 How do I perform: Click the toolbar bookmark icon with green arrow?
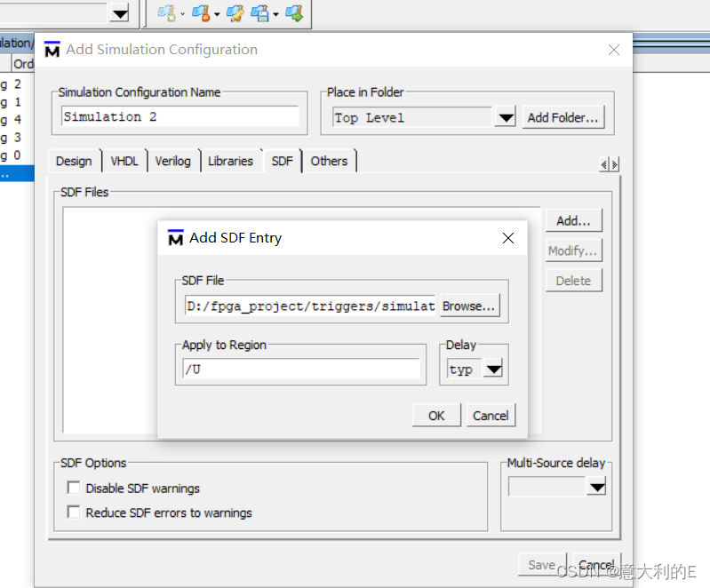(x=294, y=13)
